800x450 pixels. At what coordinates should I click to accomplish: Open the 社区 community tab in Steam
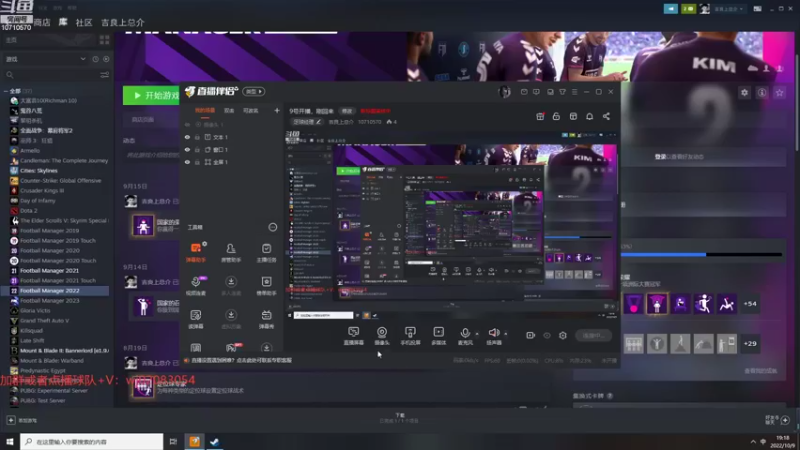[x=84, y=22]
